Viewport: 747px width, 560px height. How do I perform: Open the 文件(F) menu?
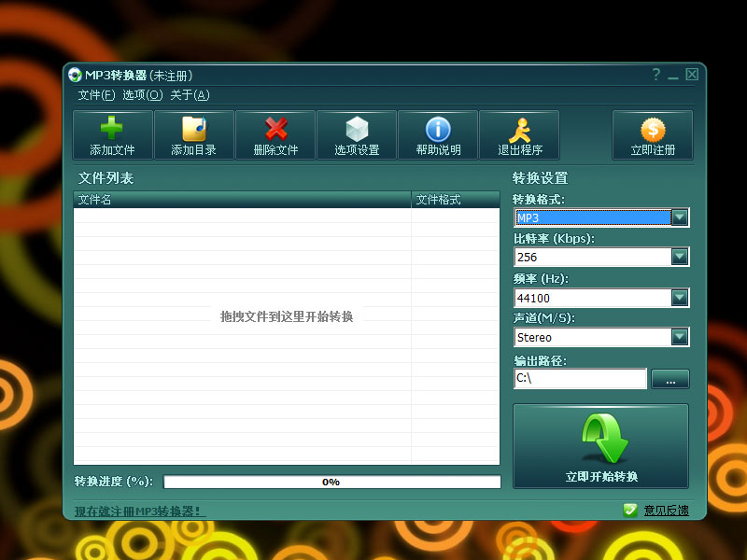coord(96,94)
